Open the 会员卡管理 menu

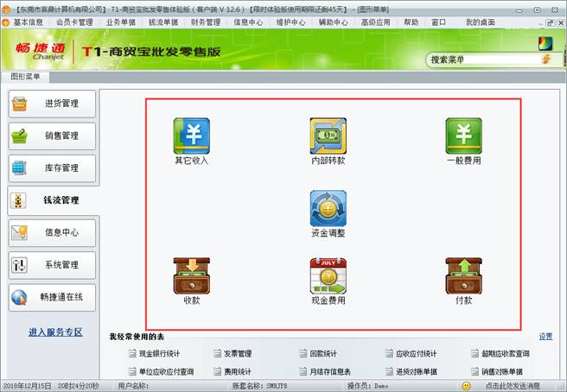75,22
